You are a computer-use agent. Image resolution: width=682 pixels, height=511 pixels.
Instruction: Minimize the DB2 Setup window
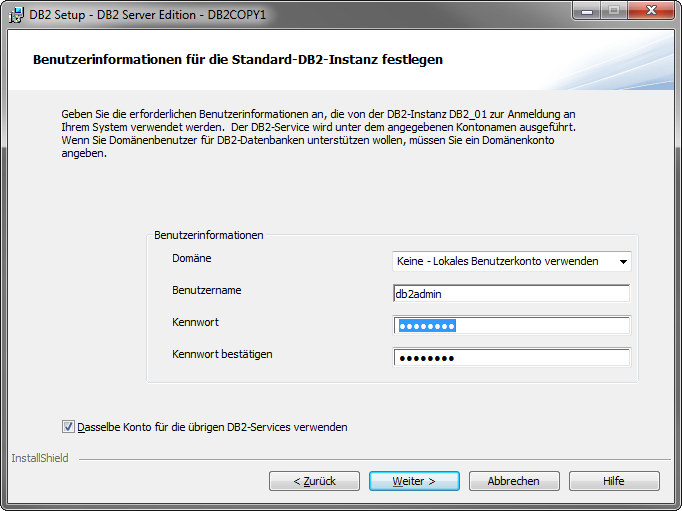[x=587, y=10]
